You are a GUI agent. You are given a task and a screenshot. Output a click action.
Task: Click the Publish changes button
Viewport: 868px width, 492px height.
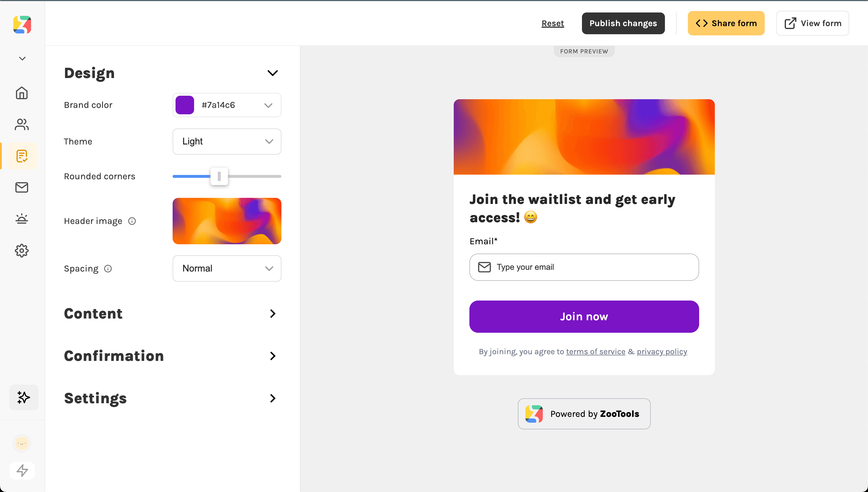click(x=623, y=23)
